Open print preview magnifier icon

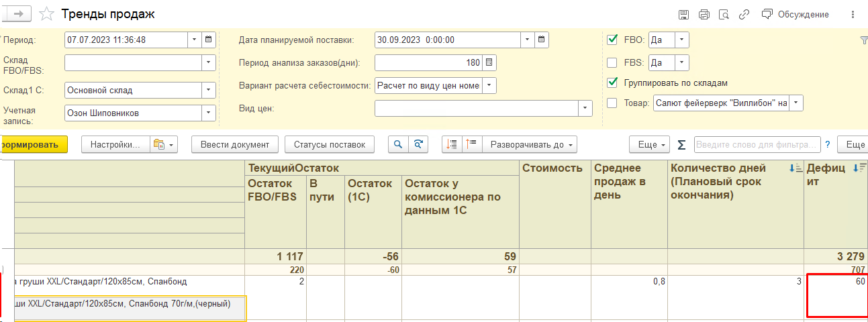pos(724,14)
